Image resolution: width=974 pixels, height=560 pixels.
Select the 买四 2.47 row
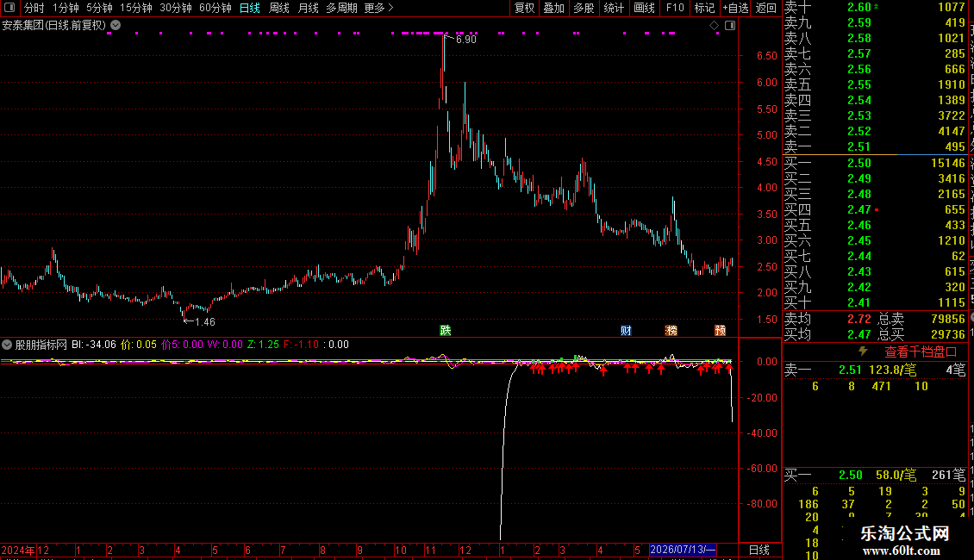point(875,209)
